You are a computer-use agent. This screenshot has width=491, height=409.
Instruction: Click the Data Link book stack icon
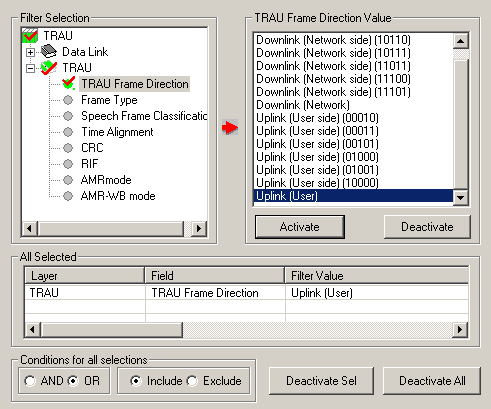click(49, 51)
